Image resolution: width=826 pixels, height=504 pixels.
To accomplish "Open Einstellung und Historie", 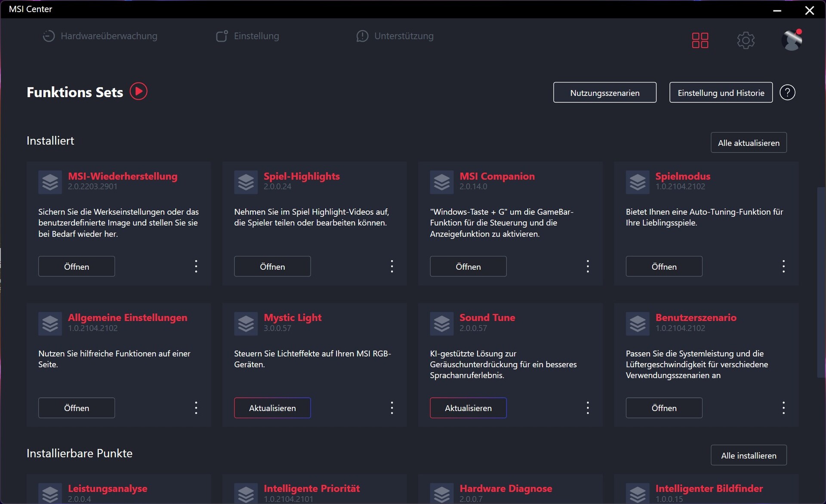I will coord(721,92).
